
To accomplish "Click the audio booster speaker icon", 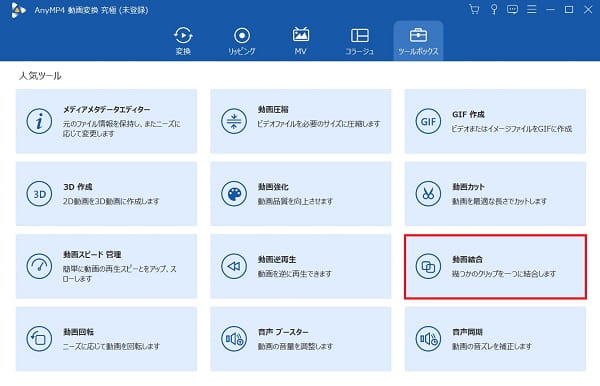I will tap(234, 339).
